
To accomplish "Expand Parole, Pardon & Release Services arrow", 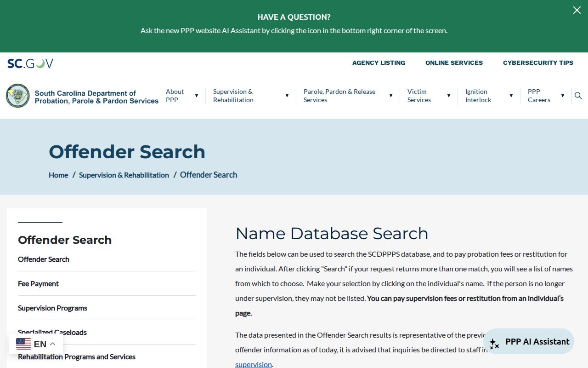I will [x=391, y=96].
